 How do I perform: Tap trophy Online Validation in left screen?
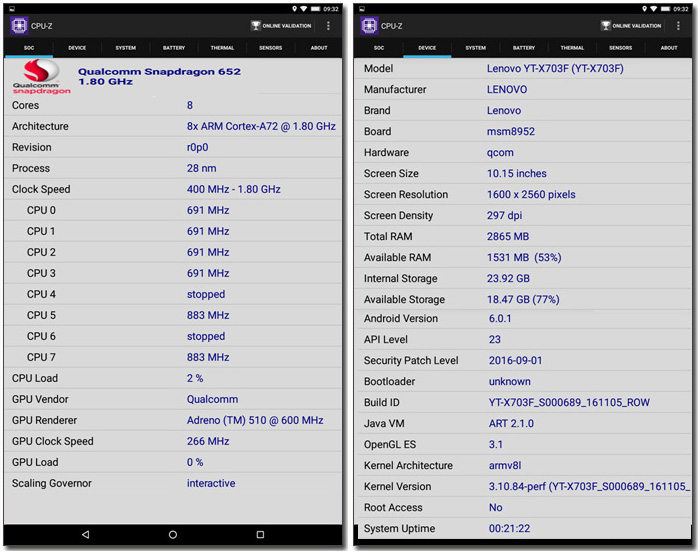[x=281, y=26]
